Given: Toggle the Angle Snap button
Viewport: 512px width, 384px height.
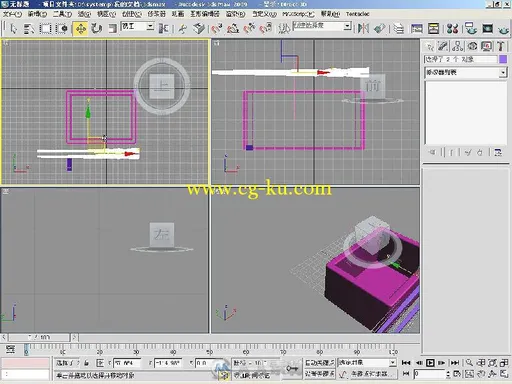Looking at the screenshot, I should coord(233,29).
